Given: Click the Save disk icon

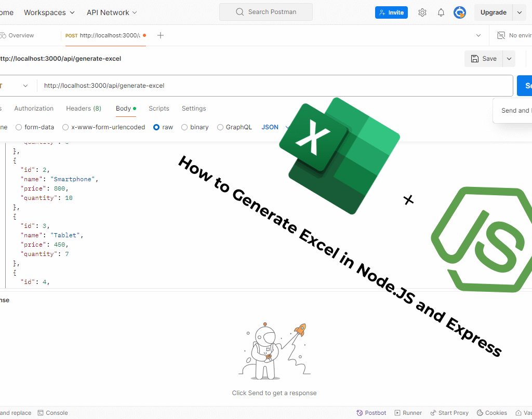Looking at the screenshot, I should (475, 59).
